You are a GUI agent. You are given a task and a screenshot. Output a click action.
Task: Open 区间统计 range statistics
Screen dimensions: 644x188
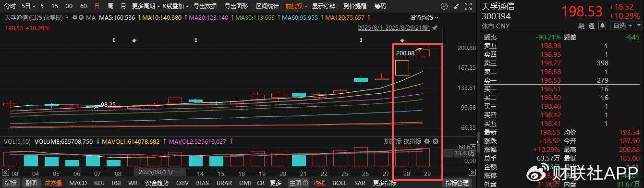tap(267, 6)
